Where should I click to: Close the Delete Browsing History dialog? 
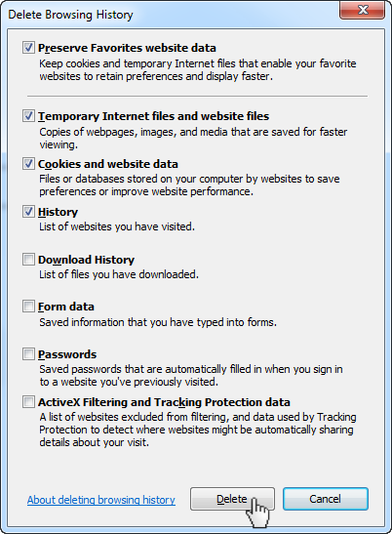(362, 10)
